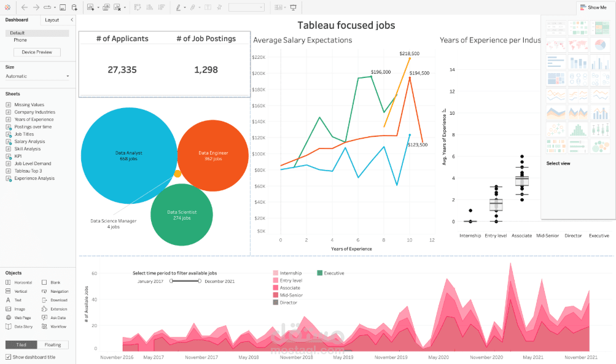Image resolution: width=616 pixels, height=364 pixels.
Task: Click the Duplicate sheet icon
Action: click(106, 7)
